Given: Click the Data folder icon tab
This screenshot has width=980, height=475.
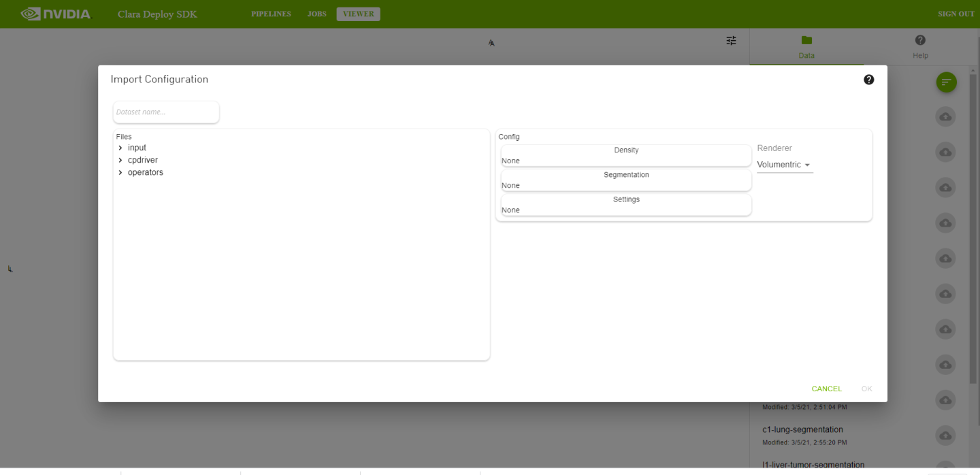Looking at the screenshot, I should tap(806, 46).
